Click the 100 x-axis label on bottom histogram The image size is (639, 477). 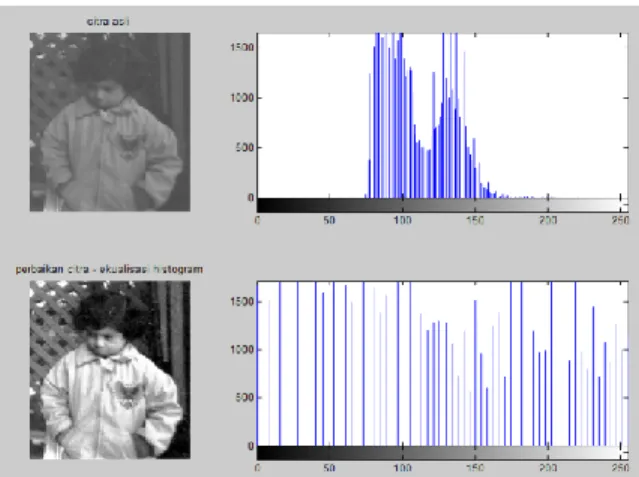pos(402,468)
